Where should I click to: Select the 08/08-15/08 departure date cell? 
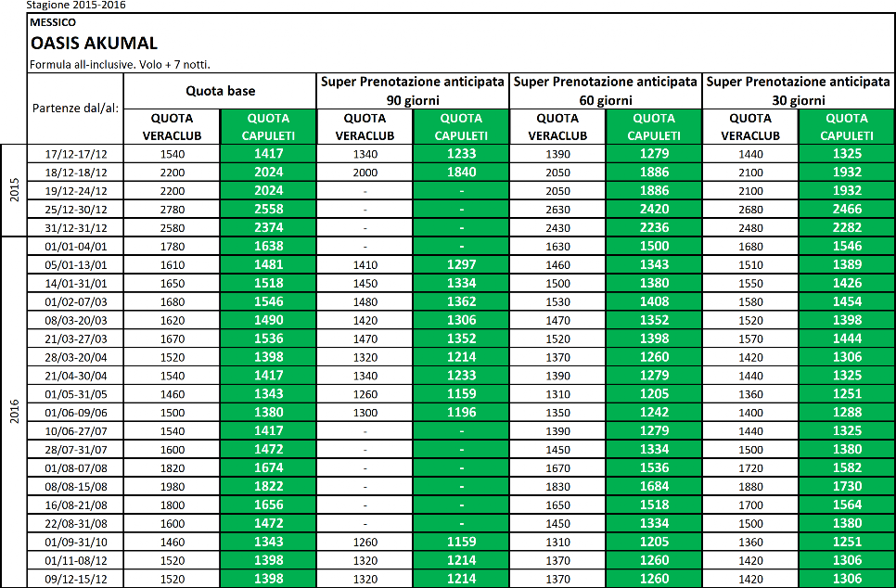point(75,486)
